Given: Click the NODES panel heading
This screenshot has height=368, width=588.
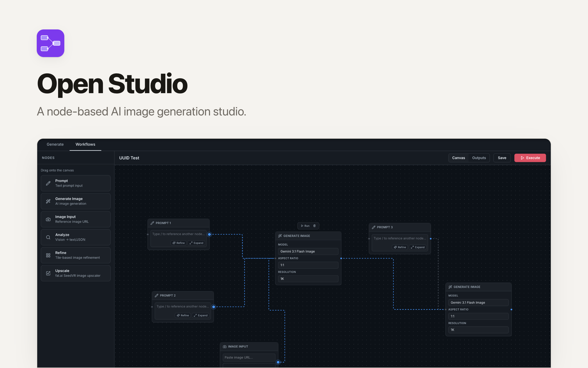Looking at the screenshot, I should 48,158.
